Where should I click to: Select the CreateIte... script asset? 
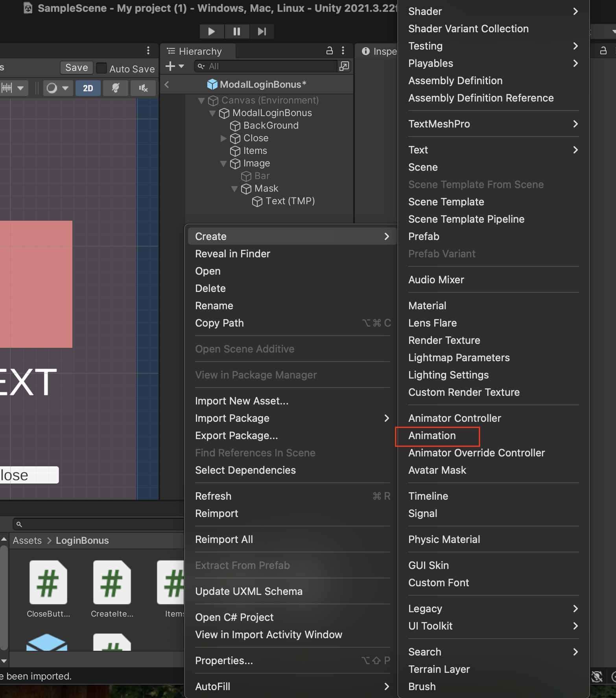click(x=112, y=589)
